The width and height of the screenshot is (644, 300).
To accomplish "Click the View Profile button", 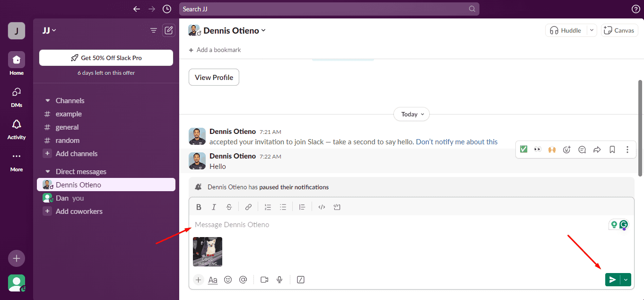I will (214, 77).
